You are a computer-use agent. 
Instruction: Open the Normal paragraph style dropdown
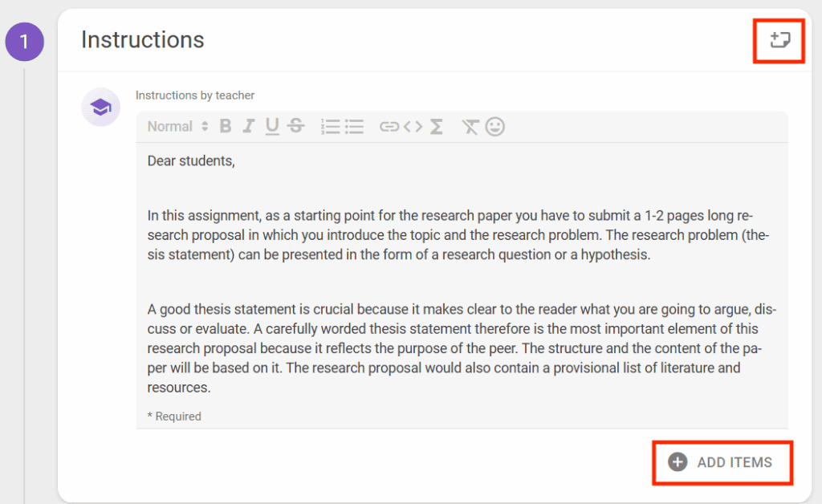177,126
